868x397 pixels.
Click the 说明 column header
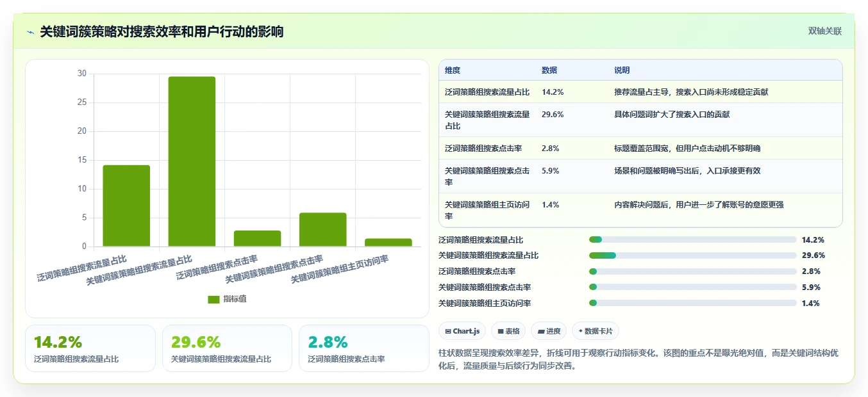pyautogui.click(x=622, y=70)
